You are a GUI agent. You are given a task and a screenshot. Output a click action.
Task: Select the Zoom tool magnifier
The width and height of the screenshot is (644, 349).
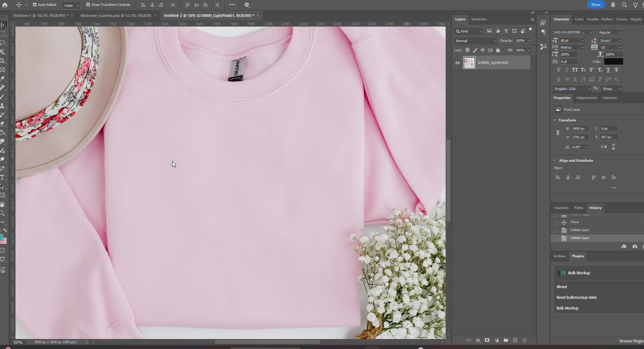(x=2, y=213)
